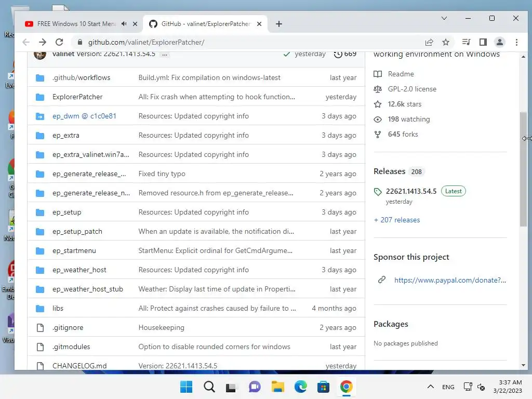
Task: Open the 669 commits history link
Action: (x=345, y=54)
